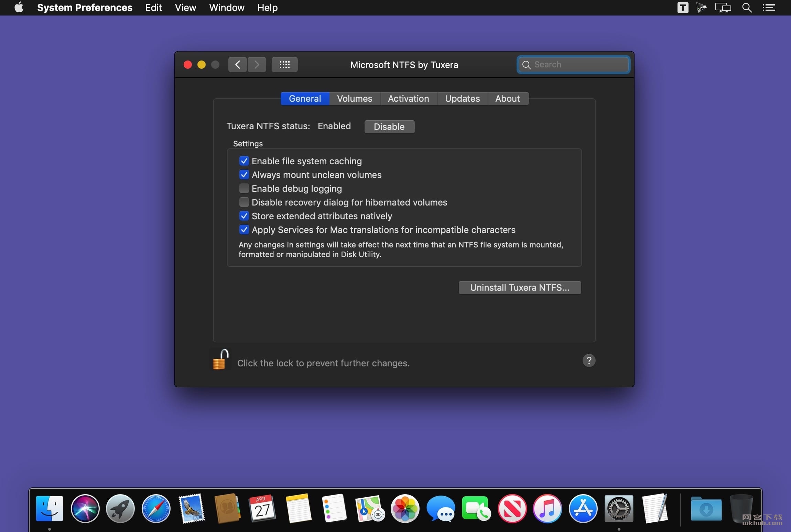Uncheck Apply Services for Mac translations
This screenshot has height=532, width=791.
coord(244,230)
